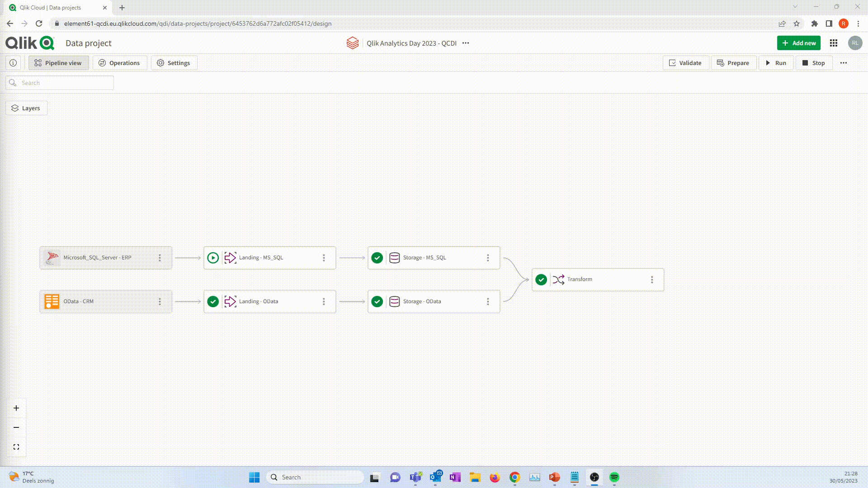Zoom in the pipeline canvas
868x488 pixels.
click(x=16, y=408)
